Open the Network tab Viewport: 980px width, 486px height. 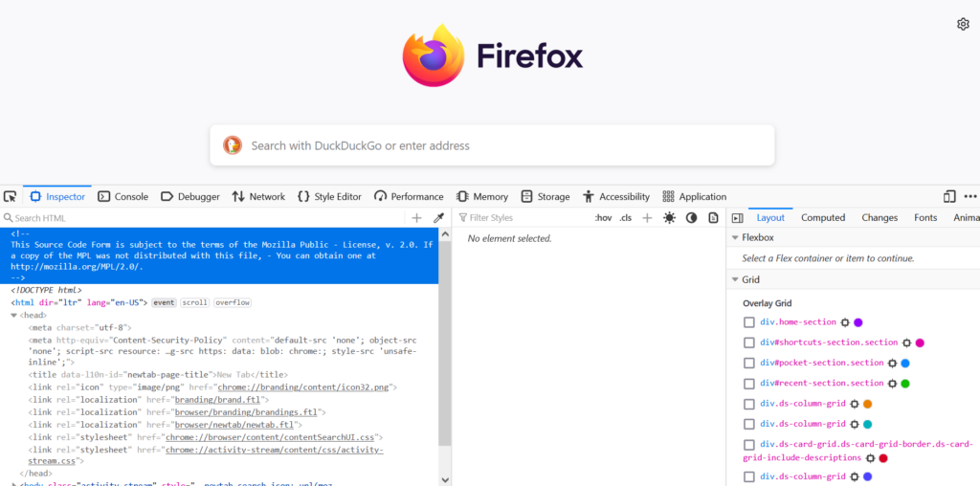(x=258, y=197)
